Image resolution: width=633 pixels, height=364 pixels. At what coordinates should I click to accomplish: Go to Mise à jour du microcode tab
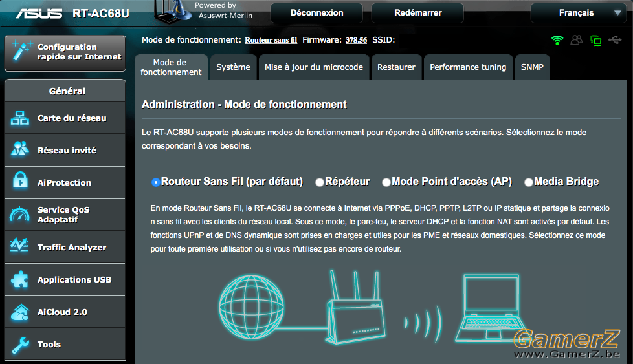tap(314, 67)
